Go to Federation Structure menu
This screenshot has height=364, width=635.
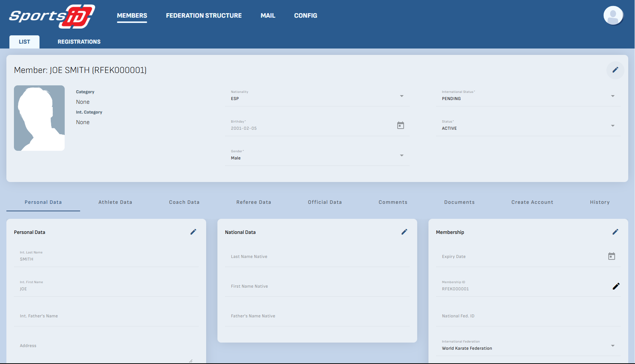[x=204, y=16]
